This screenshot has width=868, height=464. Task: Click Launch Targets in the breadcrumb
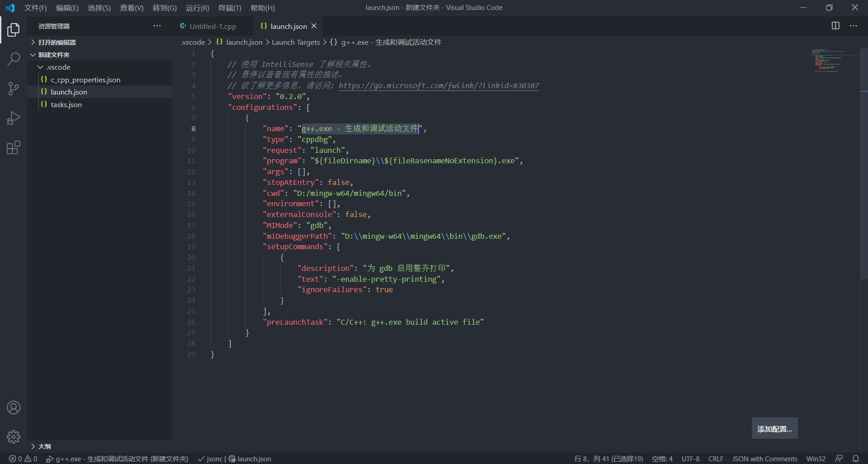pos(296,42)
